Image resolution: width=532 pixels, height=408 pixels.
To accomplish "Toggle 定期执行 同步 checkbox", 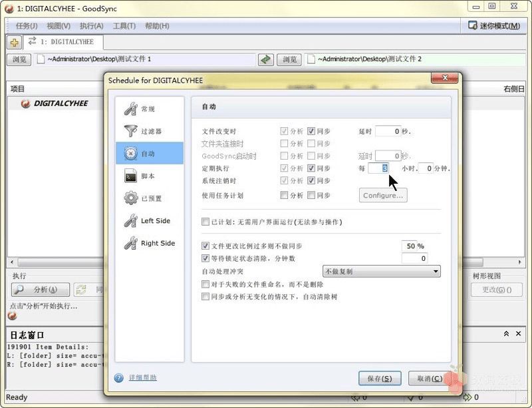I will 311,168.
